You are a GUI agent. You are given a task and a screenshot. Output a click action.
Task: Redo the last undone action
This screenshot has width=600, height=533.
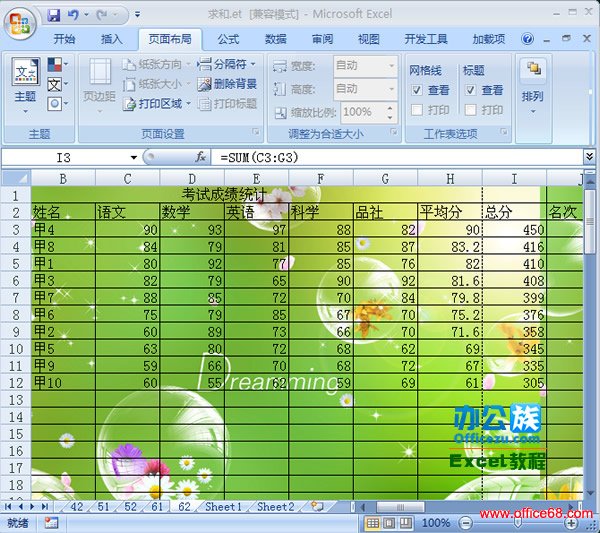pyautogui.click(x=102, y=15)
